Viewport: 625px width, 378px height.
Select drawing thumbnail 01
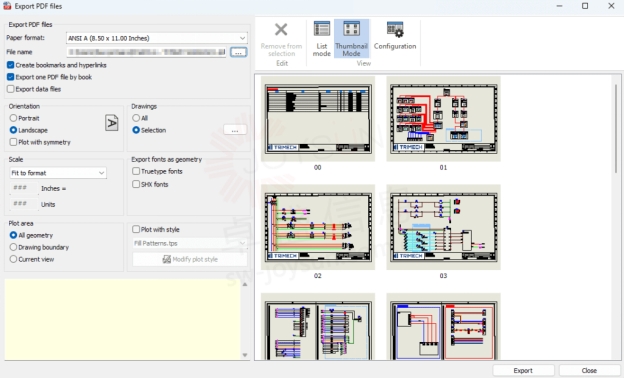[443, 119]
